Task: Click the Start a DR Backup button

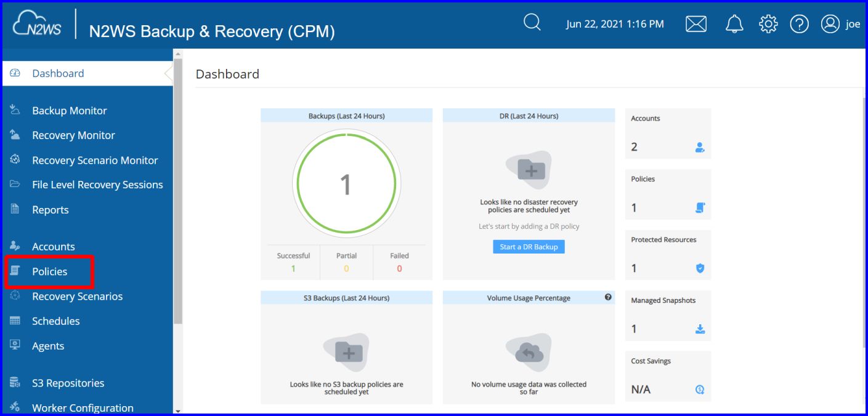Action: (529, 247)
